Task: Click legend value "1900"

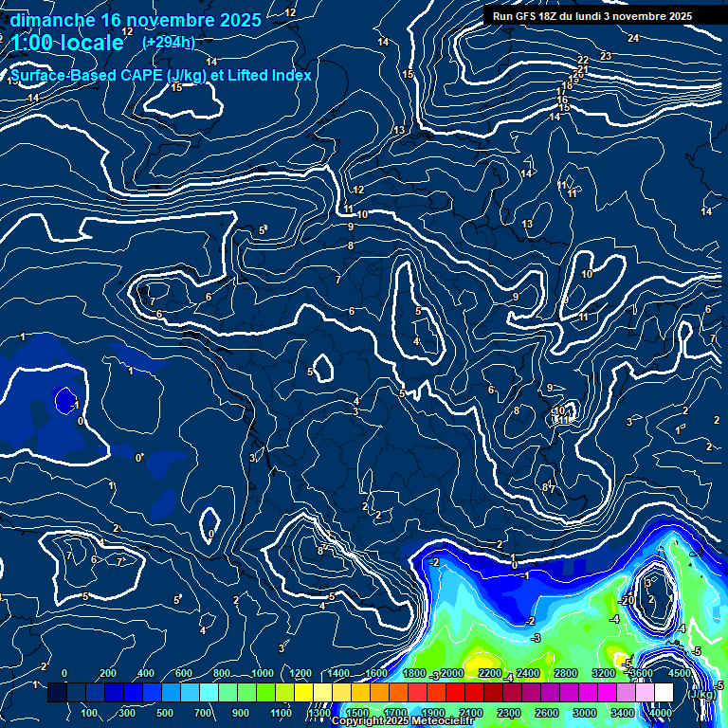Action: [433, 713]
